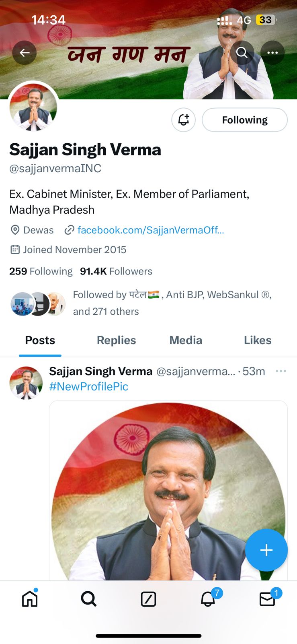The image size is (297, 644).
Task: Tap the back arrow icon
Action: click(25, 53)
